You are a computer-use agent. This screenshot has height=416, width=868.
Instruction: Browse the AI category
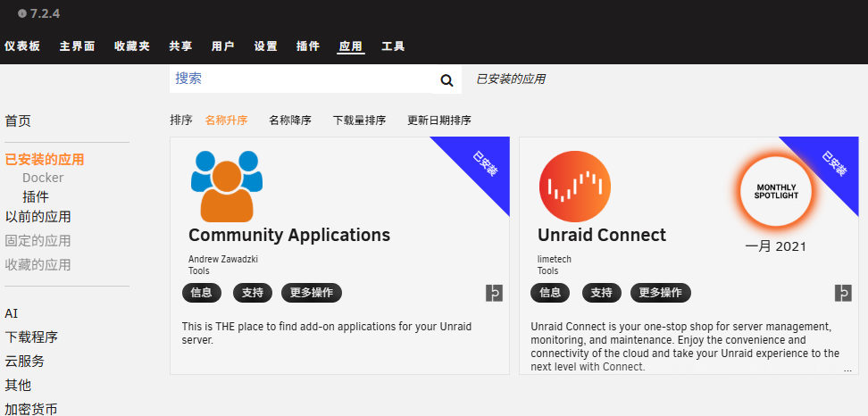coord(12,313)
